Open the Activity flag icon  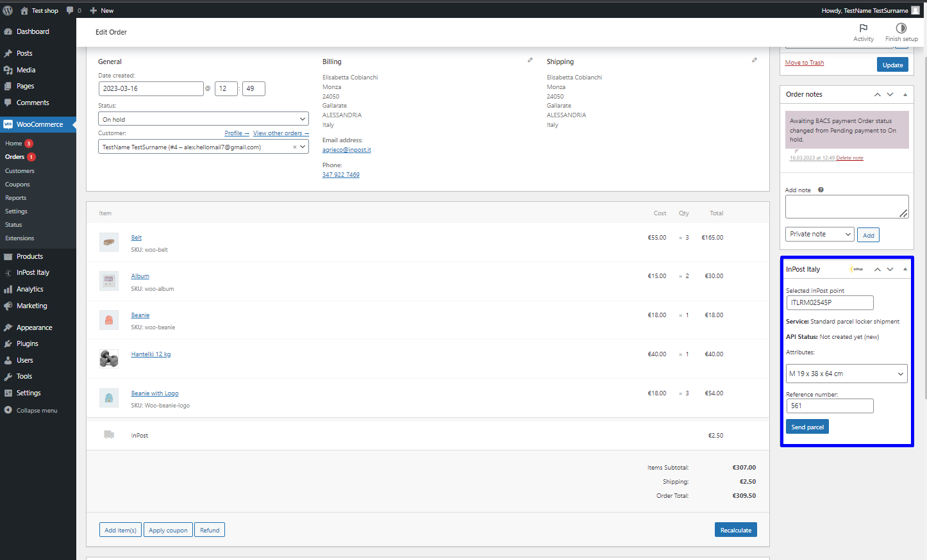tap(864, 28)
